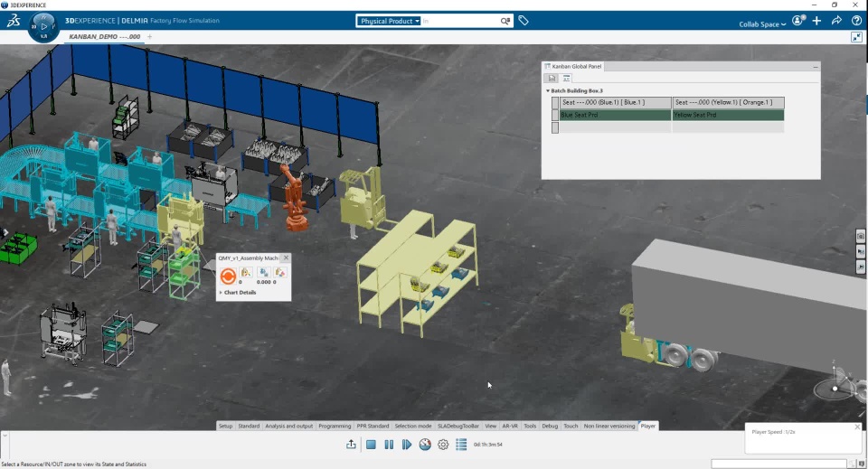Select the Player tab
Image resolution: width=868 pixels, height=469 pixels.
click(x=647, y=426)
